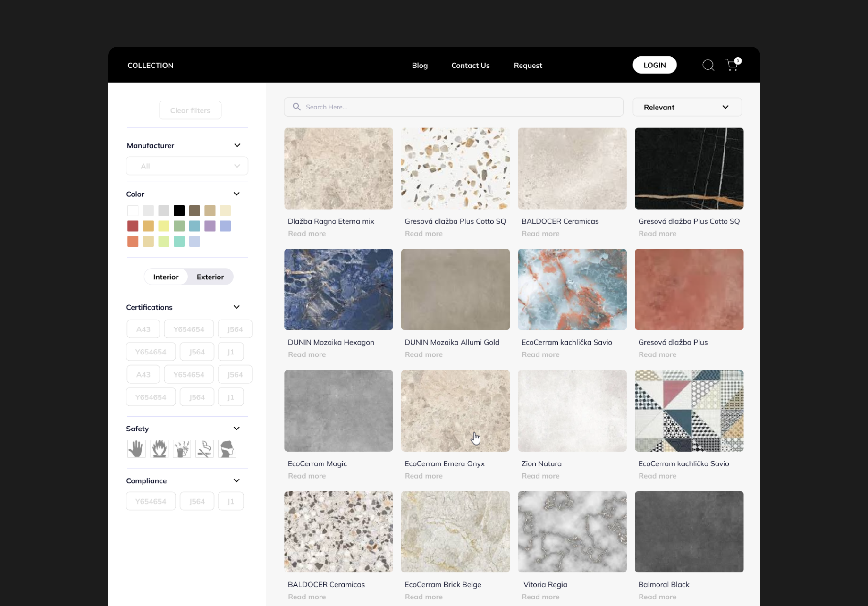Click 'Read more' under EcoCerram Magic
Image resolution: width=868 pixels, height=606 pixels.
[x=306, y=476]
